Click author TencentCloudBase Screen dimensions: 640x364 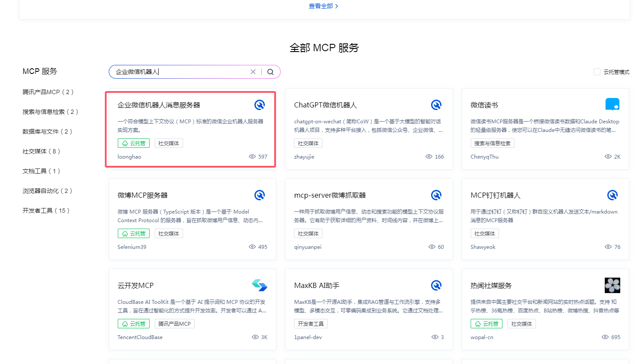pos(140,337)
